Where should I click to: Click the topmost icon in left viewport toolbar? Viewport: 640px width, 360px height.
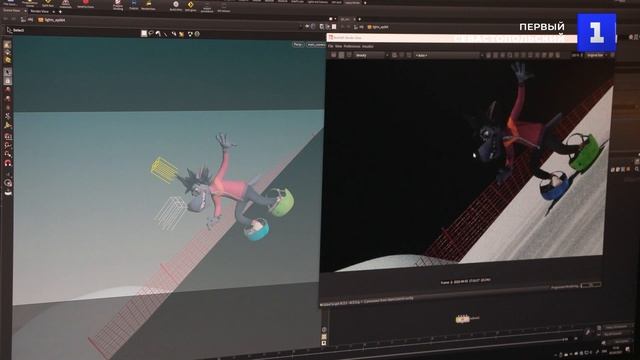pyautogui.click(x=7, y=44)
